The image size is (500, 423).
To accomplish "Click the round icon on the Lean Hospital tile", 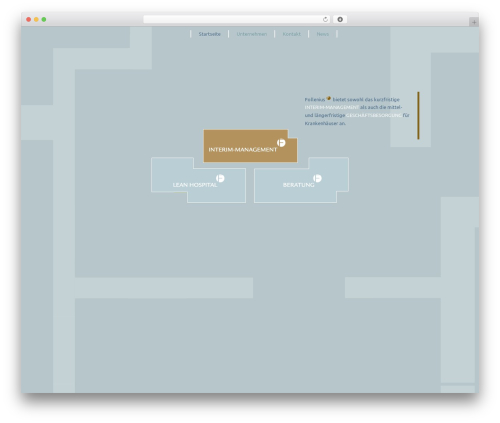I will coord(220,178).
